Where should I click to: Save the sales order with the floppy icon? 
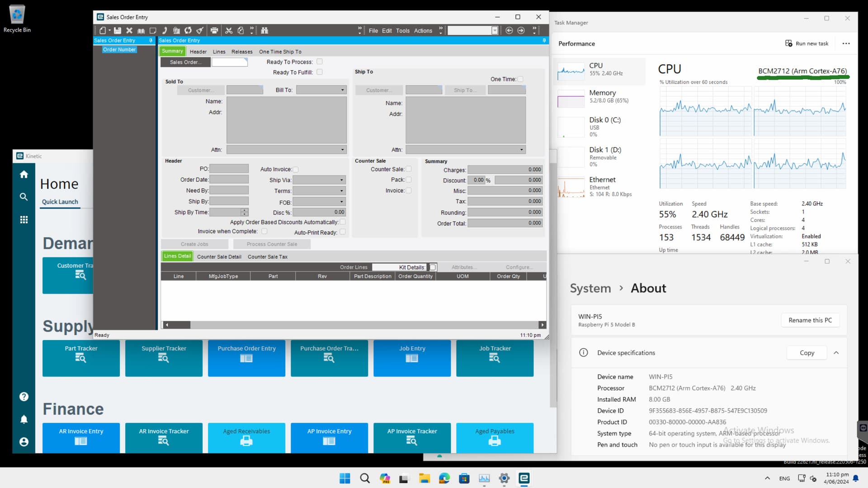pos(118,30)
